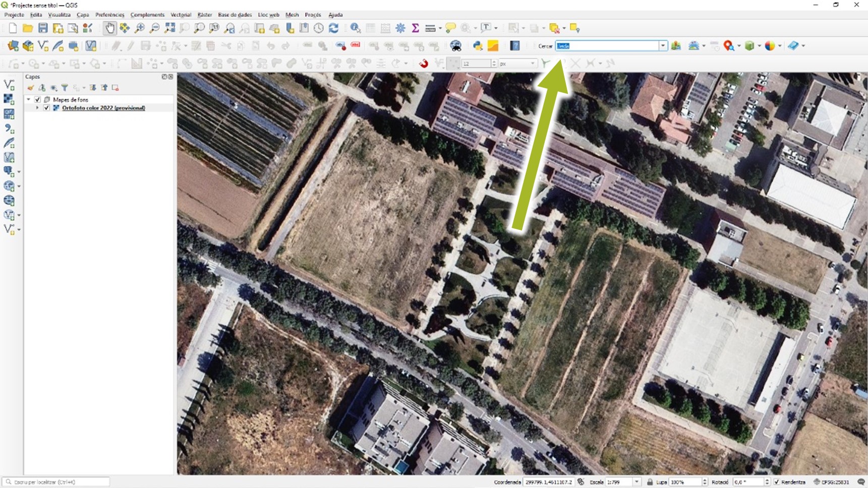
Task: Open the Cercar search box dropdown arrow
Action: tap(663, 46)
